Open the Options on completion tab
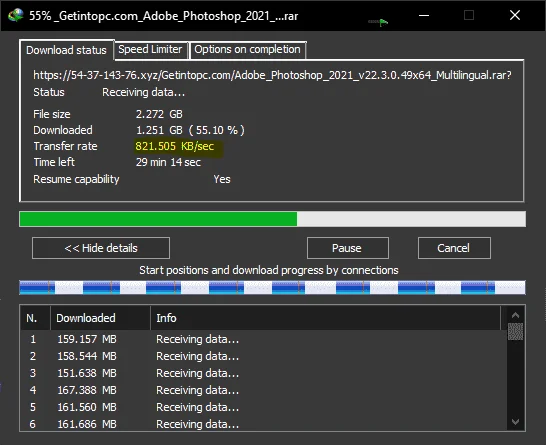This screenshot has height=445, width=546. coord(247,50)
